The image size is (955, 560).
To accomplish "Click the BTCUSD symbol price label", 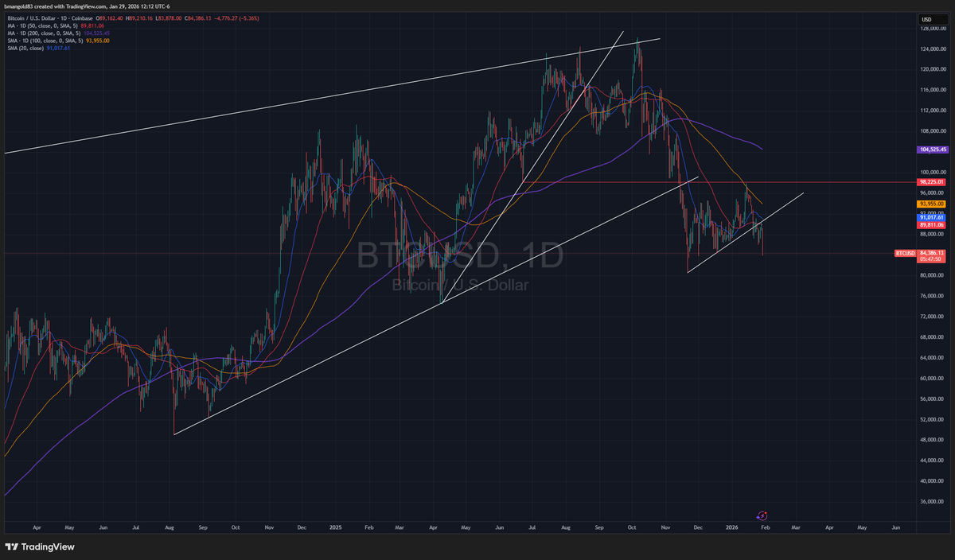I will pyautogui.click(x=904, y=253).
